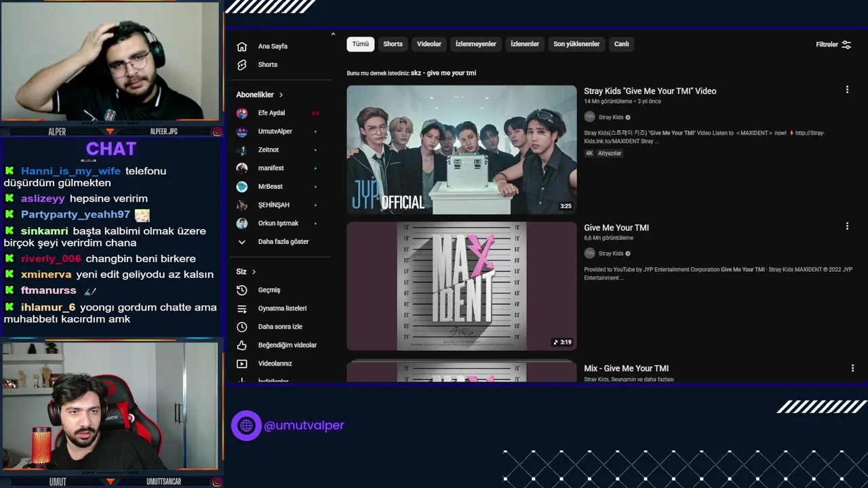
Task: Select the İzlenenler filter chip
Action: coord(525,44)
